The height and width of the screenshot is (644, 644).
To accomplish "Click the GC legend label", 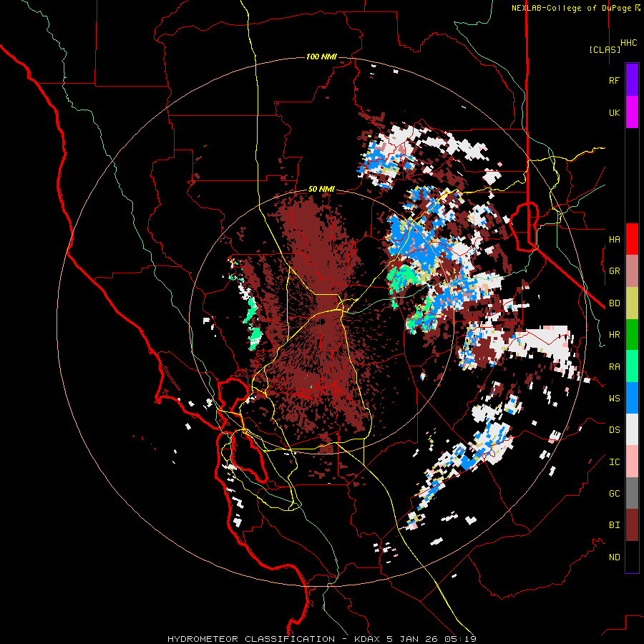I will (614, 494).
